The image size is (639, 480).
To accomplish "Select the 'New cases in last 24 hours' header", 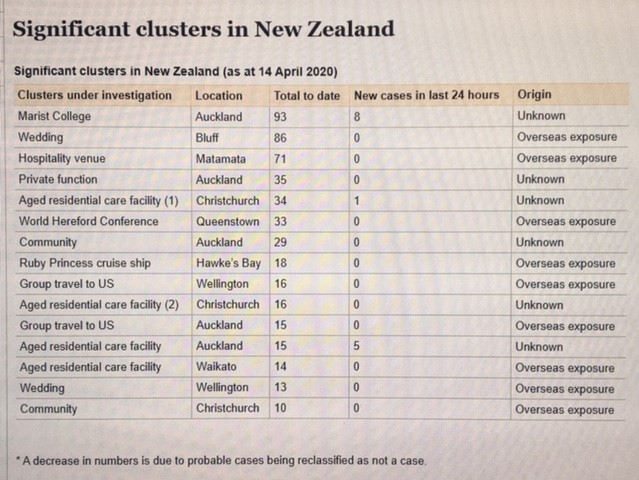I will pos(426,95).
